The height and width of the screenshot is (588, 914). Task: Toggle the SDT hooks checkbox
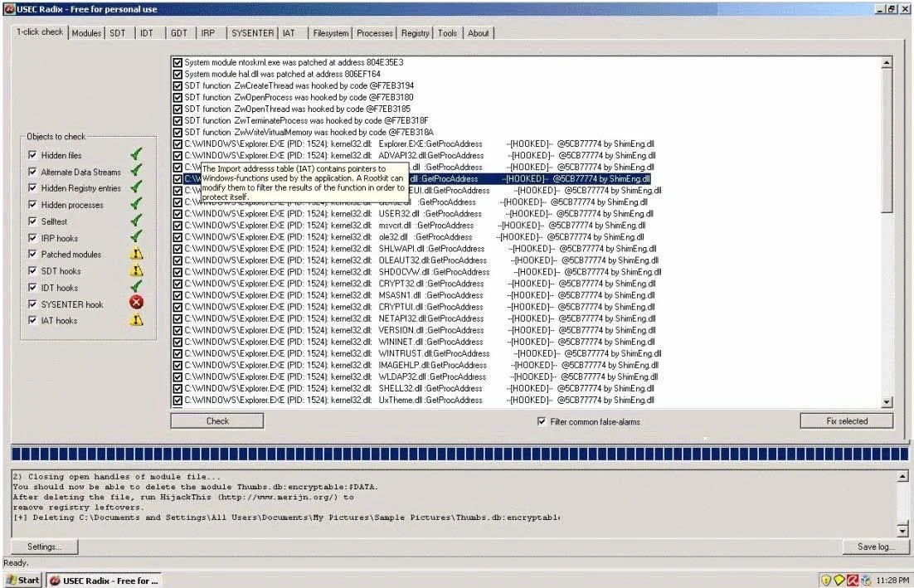(32, 271)
